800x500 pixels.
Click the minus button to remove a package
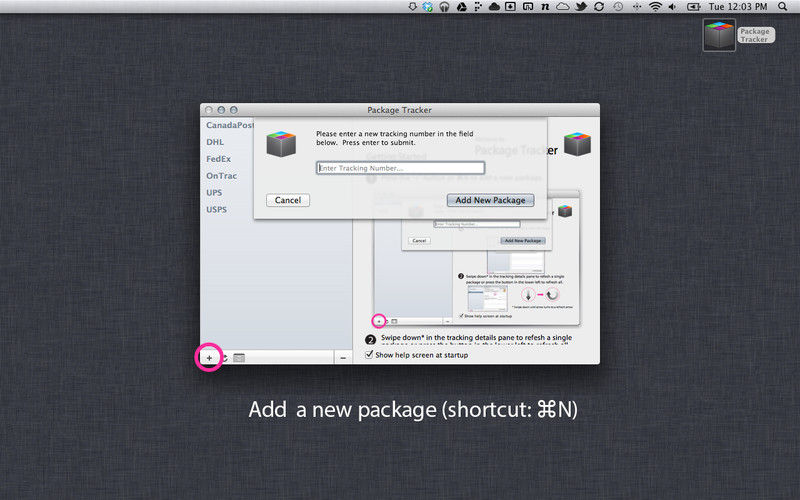coord(343,358)
